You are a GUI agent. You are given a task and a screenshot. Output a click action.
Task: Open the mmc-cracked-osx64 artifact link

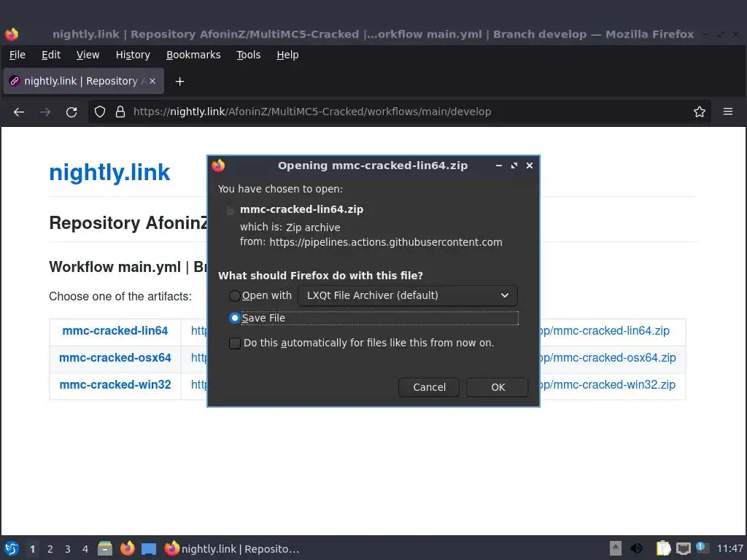click(115, 357)
